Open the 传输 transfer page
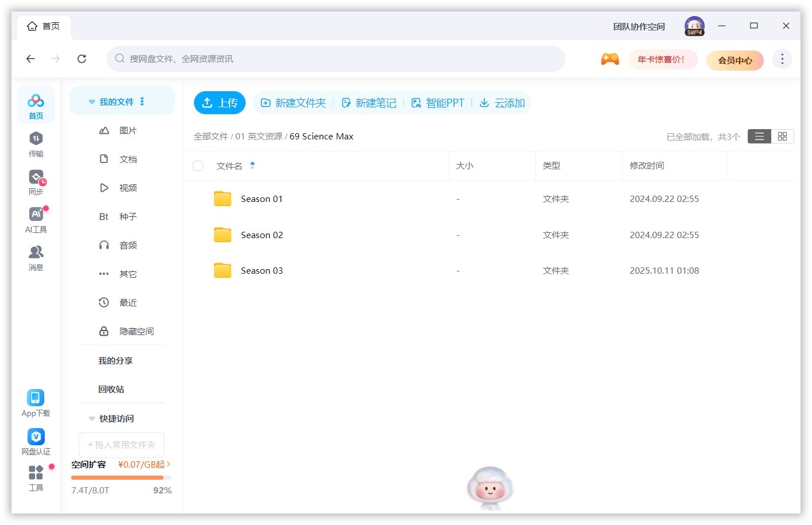Viewport: 812px width, 525px height. (x=36, y=143)
